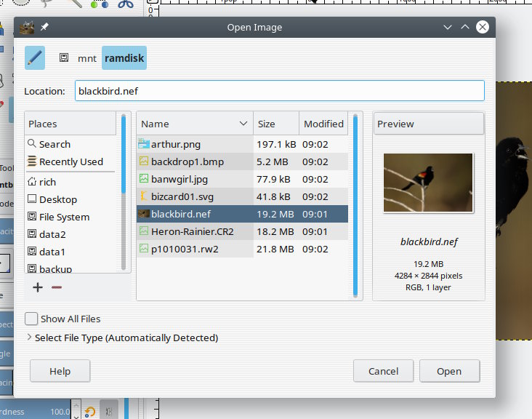Remove bookmark with the minus button

57,287
